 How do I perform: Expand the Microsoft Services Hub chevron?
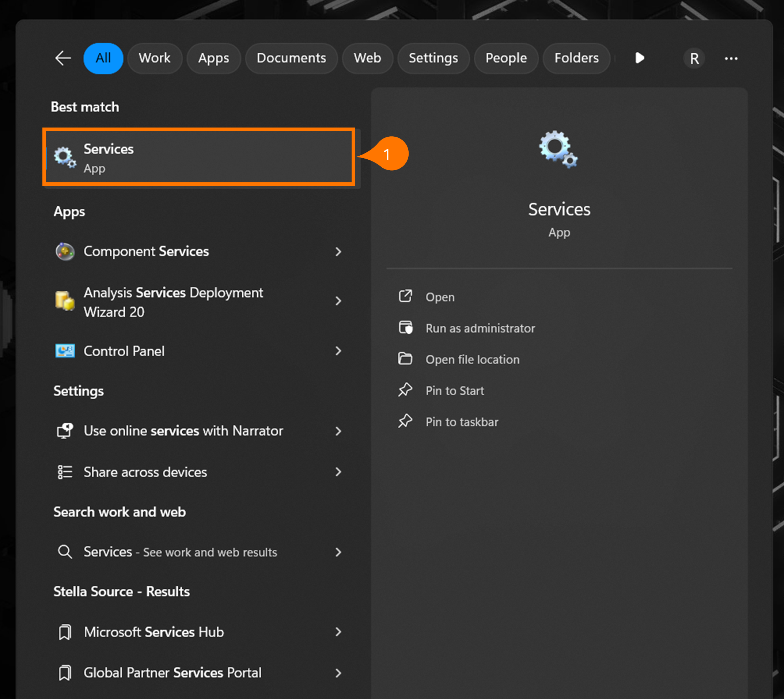click(x=338, y=632)
